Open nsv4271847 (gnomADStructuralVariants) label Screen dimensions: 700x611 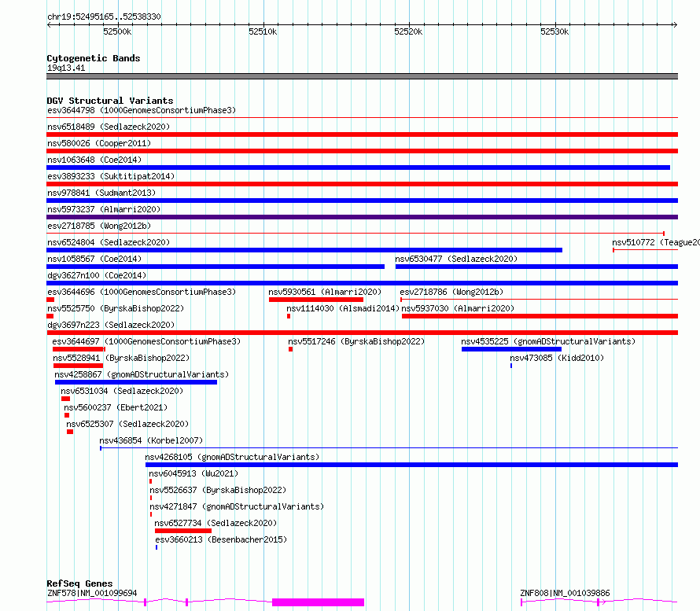coord(237,506)
